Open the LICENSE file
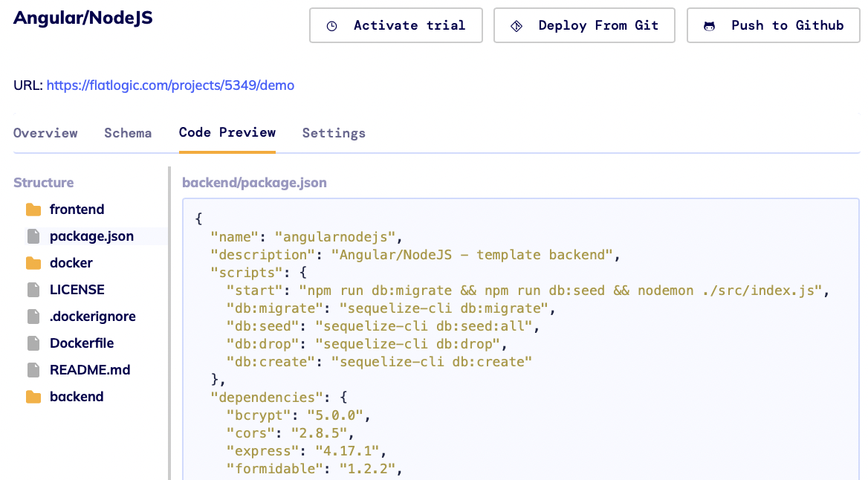Screen dimensions: 868x480 (77, 290)
